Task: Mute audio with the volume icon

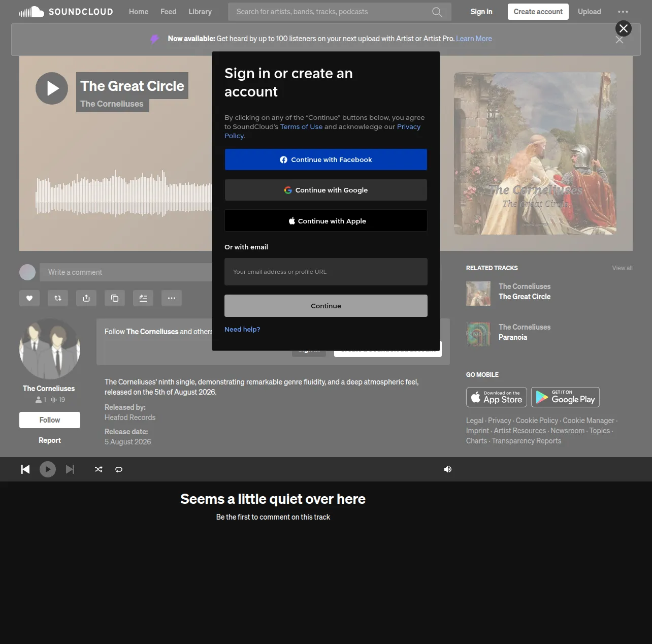Action: tap(448, 469)
